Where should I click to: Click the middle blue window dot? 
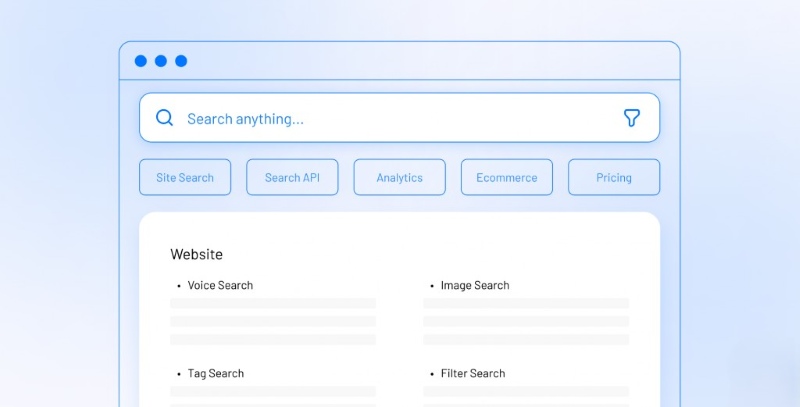pyautogui.click(x=161, y=61)
